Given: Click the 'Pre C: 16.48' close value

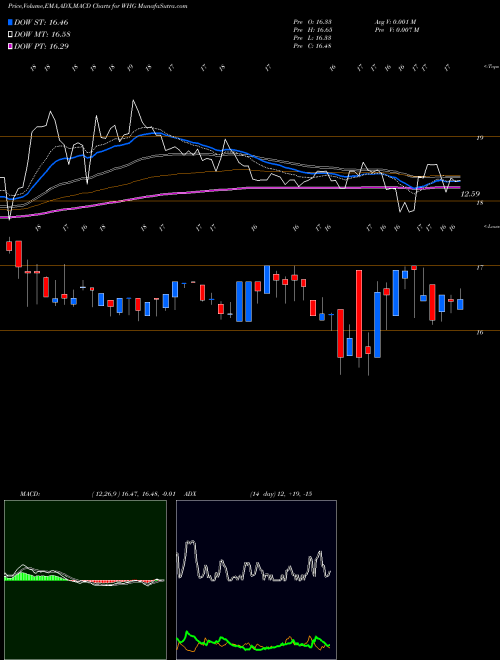Looking at the screenshot, I should click(313, 46).
